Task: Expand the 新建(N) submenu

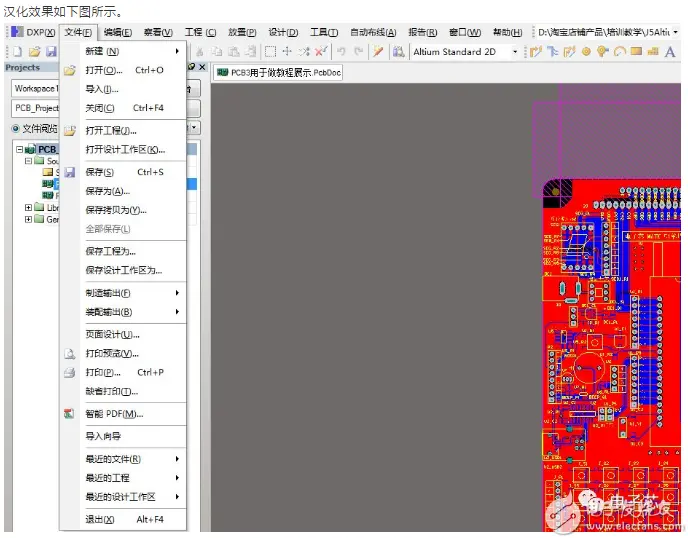Action: (x=132, y=51)
